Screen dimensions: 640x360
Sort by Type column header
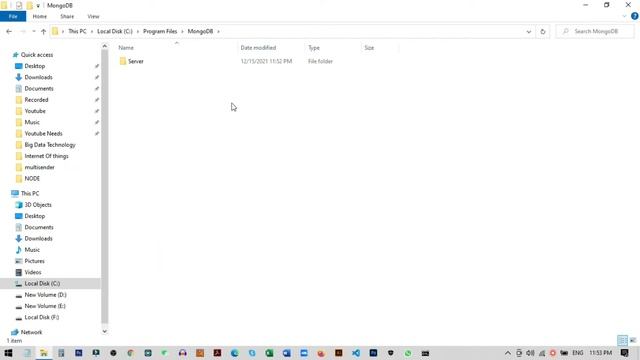314,48
